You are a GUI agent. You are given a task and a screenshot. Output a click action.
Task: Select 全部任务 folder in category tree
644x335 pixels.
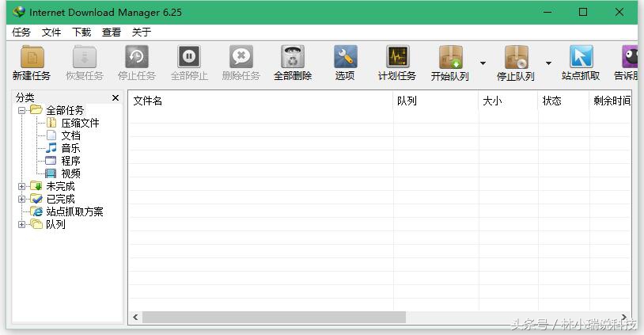click(x=65, y=110)
